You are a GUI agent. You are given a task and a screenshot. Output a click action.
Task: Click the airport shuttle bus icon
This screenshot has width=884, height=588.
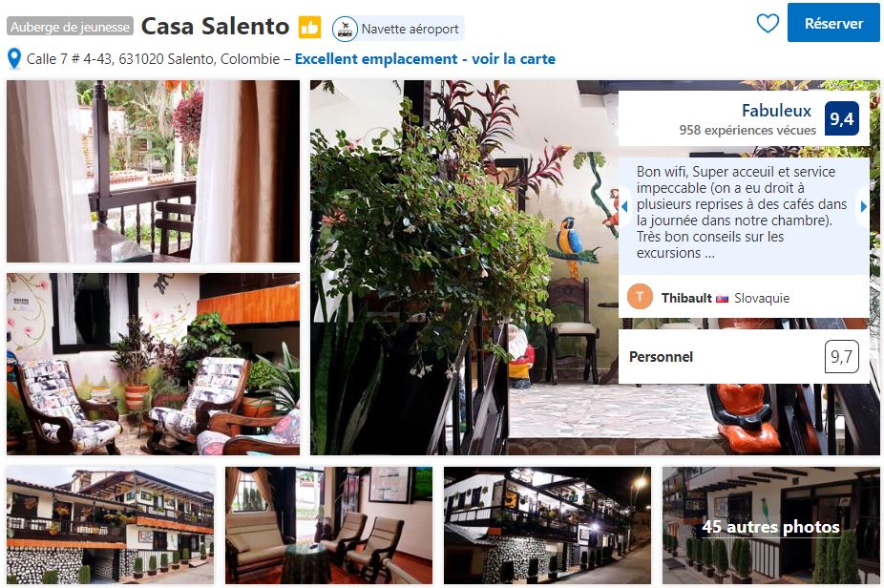click(x=345, y=29)
